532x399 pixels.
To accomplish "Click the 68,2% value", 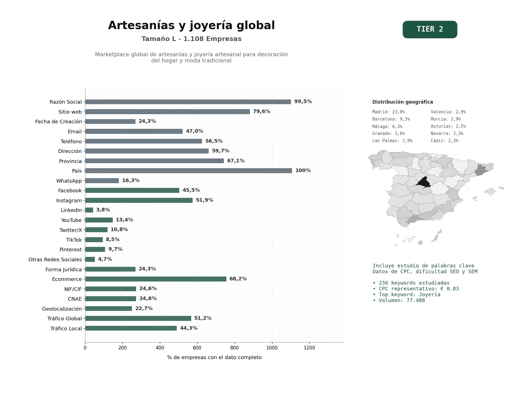I will pos(238,279).
